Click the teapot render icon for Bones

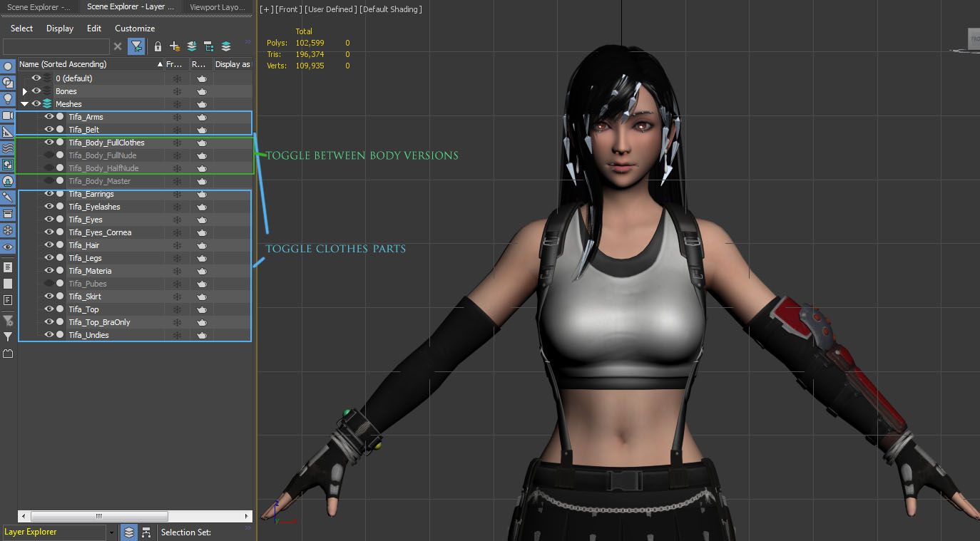(x=202, y=91)
